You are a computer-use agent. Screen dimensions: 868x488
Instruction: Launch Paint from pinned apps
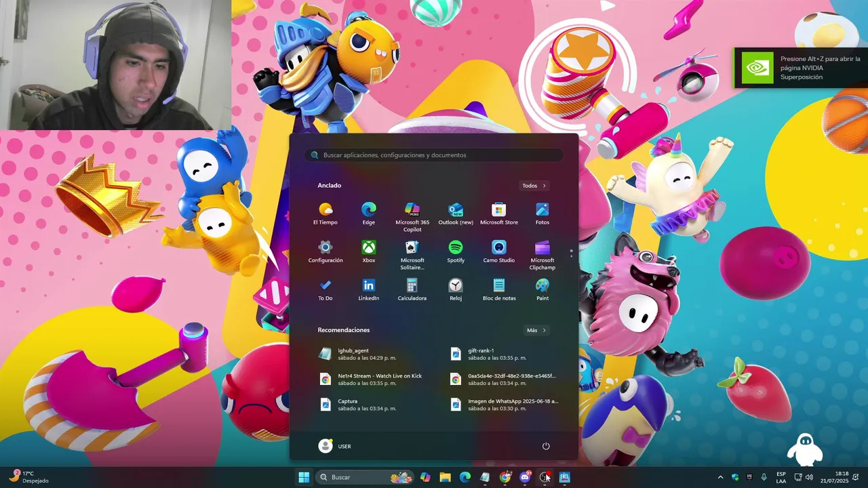pos(542,290)
